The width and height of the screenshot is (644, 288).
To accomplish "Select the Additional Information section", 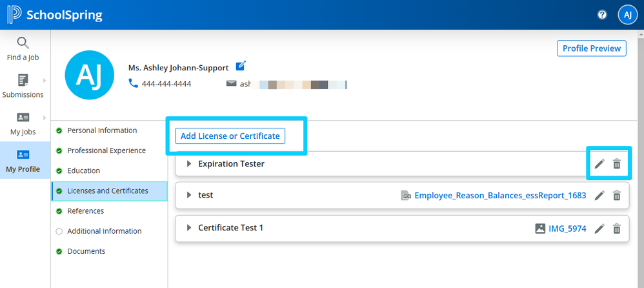I will click(104, 231).
